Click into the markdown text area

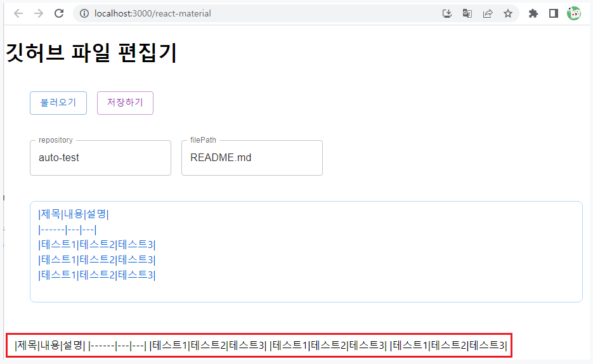point(306,252)
